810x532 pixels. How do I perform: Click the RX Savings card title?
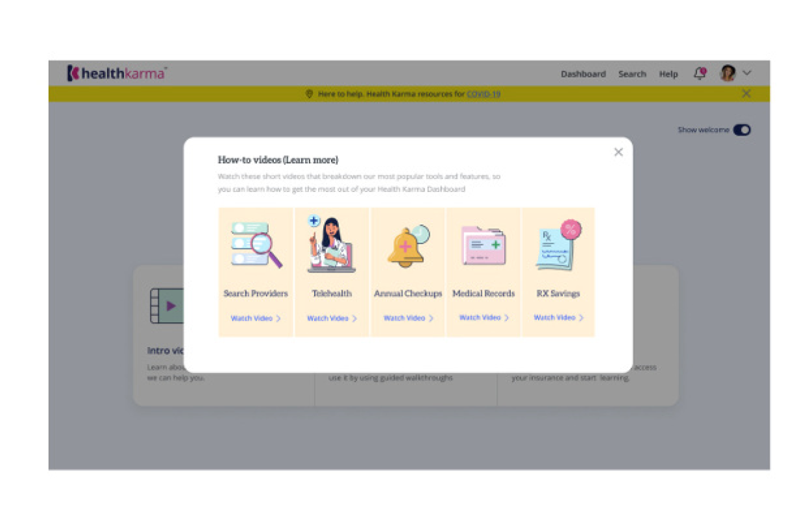pos(558,293)
